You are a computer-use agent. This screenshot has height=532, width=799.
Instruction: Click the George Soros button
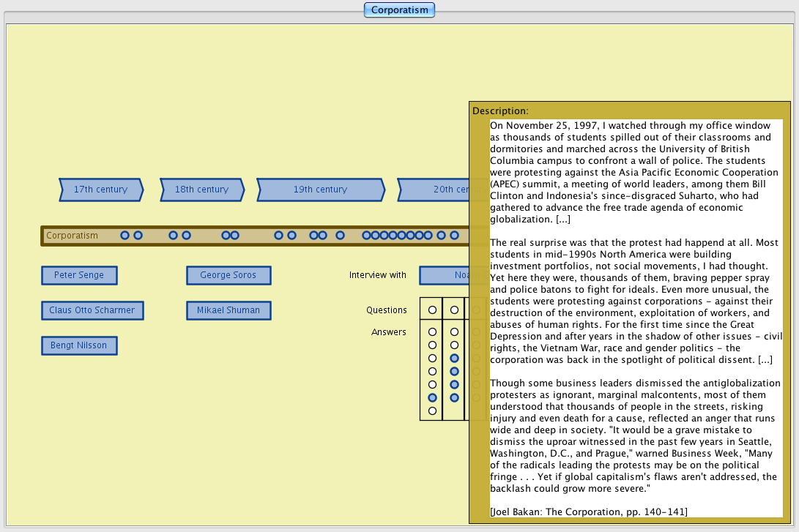(228, 275)
